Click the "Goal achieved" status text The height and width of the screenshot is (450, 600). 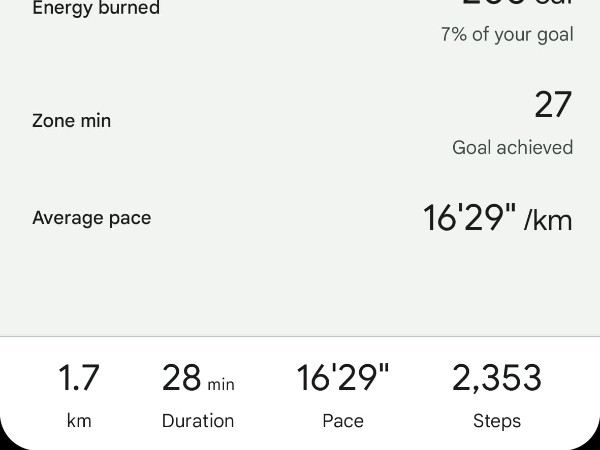[x=512, y=148]
